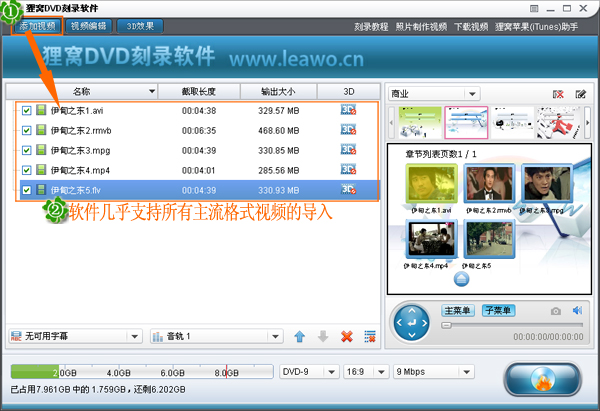Click the 3D icon for 伊甸之东5.flv
600x411 pixels.
click(x=348, y=189)
